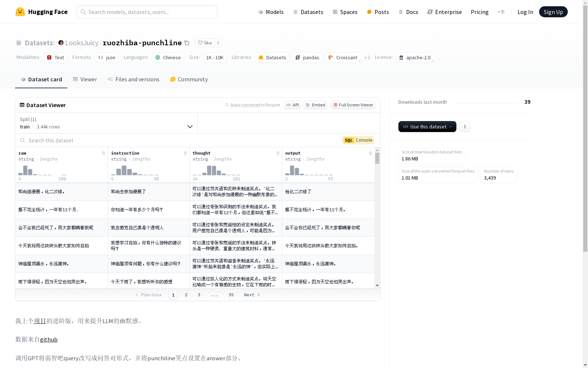Click the Sign Up button
Screen dimensions: 588x368
553,12
